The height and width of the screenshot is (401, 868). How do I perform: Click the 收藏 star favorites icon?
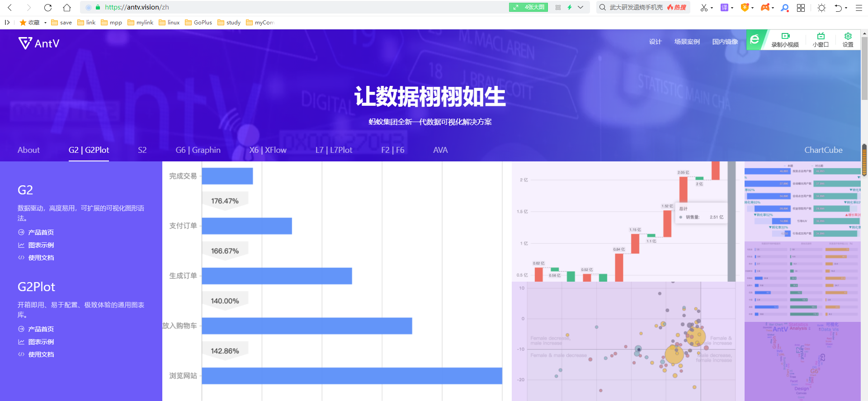tap(23, 22)
